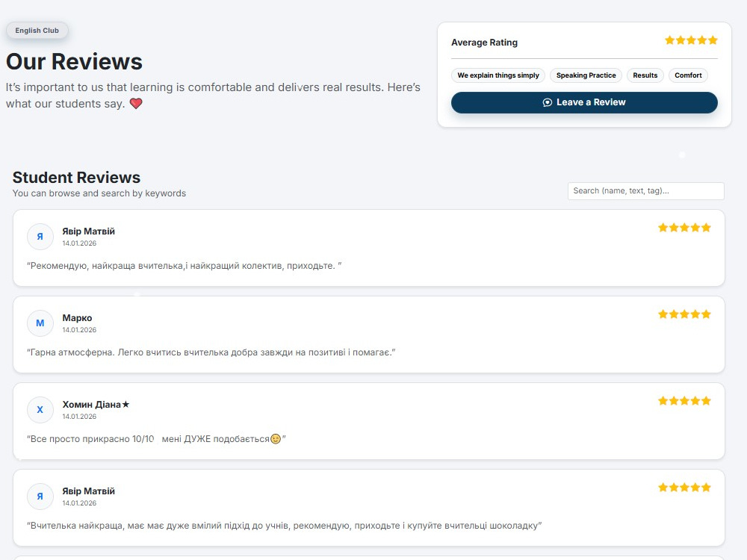Click review text starting 'Гарна атмосферна'

pos(211,352)
